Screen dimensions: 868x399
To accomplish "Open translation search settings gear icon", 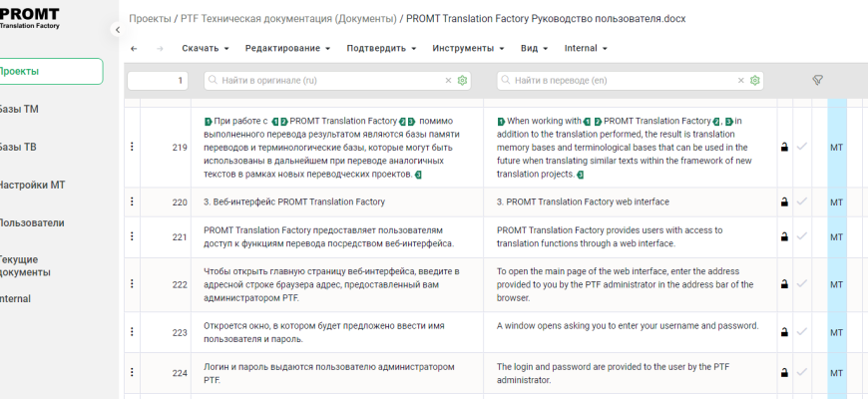I will (x=755, y=80).
